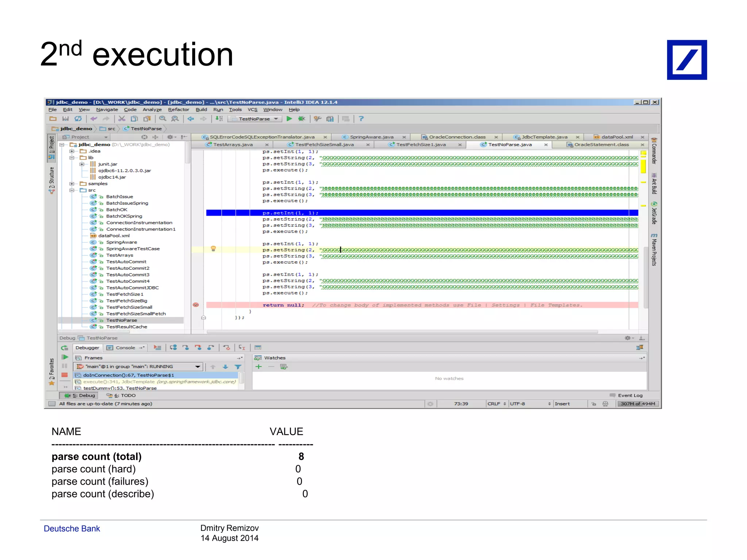Click the Undo arrow icon

(x=94, y=119)
